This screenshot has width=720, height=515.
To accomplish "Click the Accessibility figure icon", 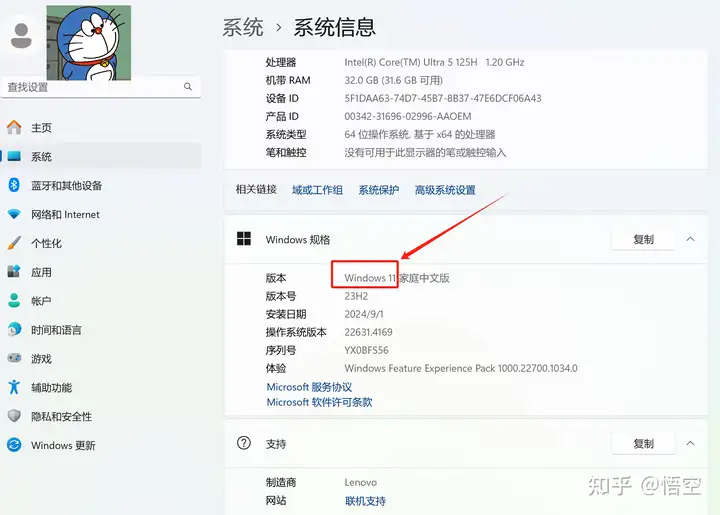I will click(x=14, y=387).
